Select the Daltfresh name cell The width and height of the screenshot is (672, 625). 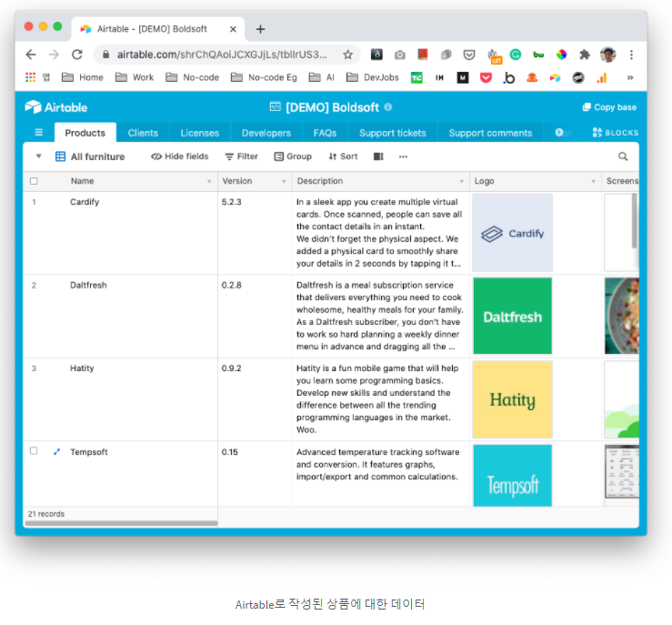tap(120, 316)
